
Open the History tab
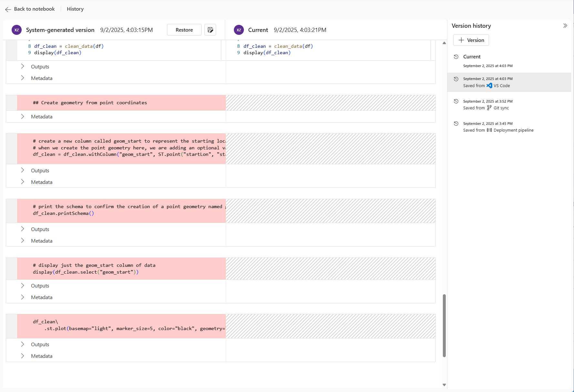tap(75, 9)
